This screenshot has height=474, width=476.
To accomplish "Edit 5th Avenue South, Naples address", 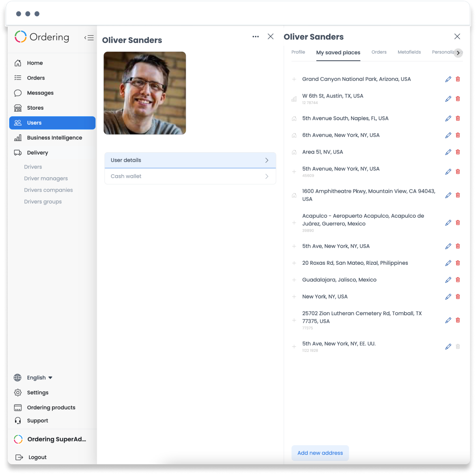I will (x=448, y=119).
